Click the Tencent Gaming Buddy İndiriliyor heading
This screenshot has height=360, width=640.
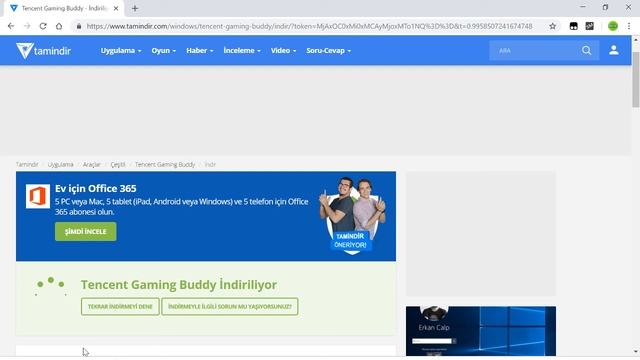[x=179, y=284]
